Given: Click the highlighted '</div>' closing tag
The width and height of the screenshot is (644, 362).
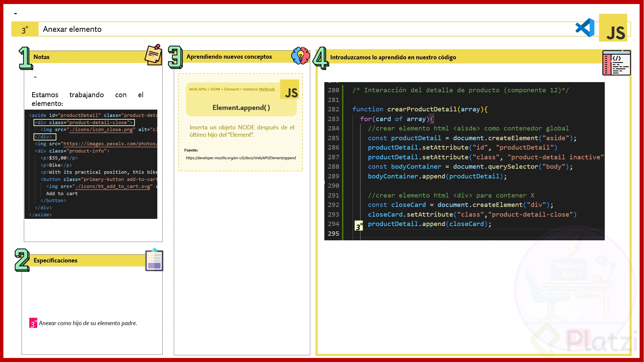Looking at the screenshot, I should [45, 137].
